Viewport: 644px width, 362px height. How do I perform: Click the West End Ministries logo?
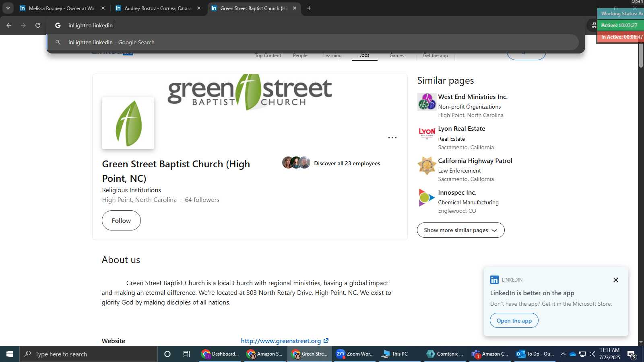[x=427, y=102]
